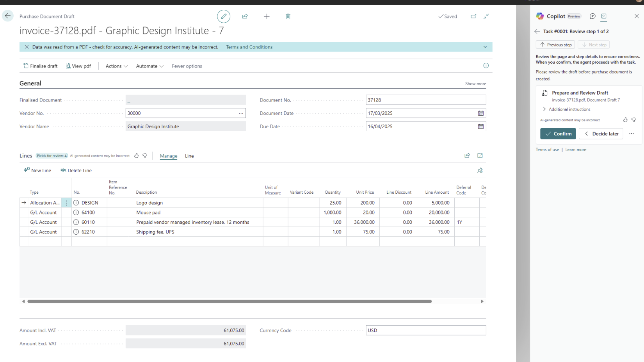Click info icon beside DESIGN line number

click(x=76, y=203)
